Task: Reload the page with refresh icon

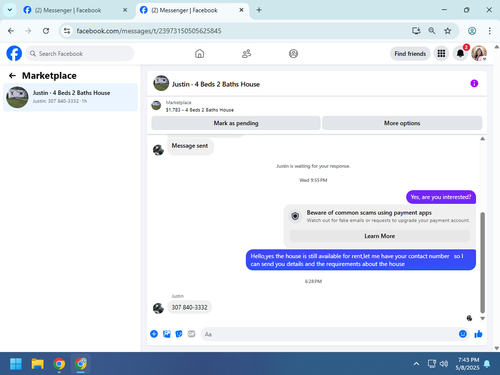Action: point(46,31)
